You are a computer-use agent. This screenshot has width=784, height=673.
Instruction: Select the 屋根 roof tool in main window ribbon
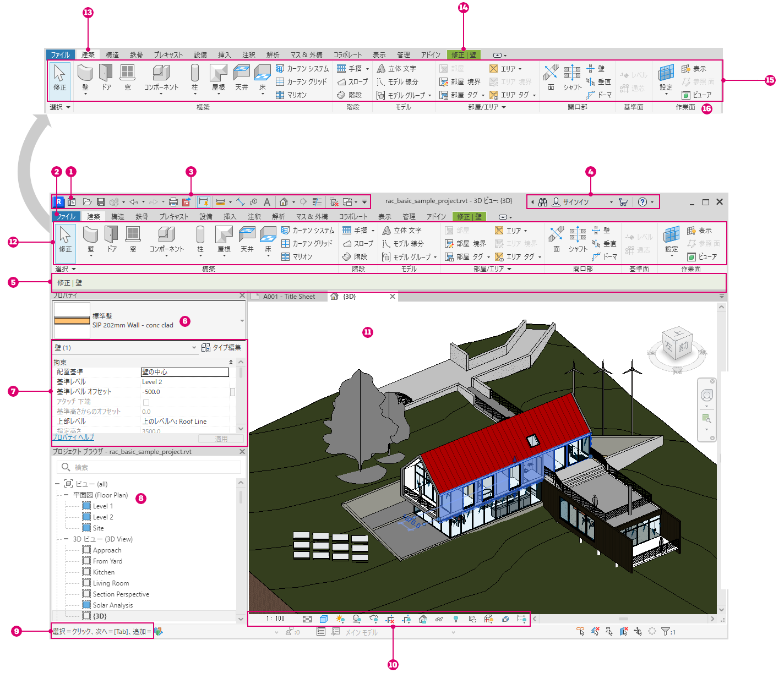click(224, 240)
